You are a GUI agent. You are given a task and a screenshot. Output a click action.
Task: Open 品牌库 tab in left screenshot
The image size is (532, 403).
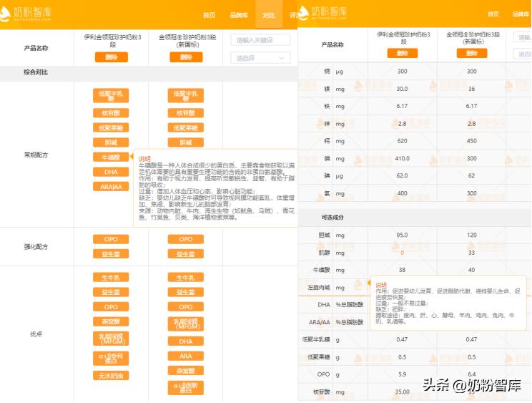(239, 15)
